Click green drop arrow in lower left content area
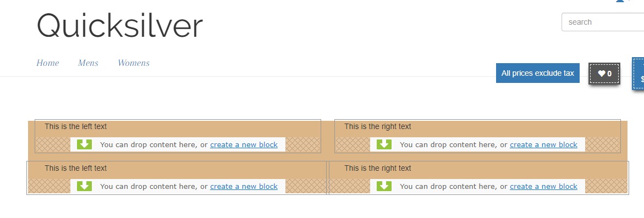This screenshot has width=644, height=218. 84,186
